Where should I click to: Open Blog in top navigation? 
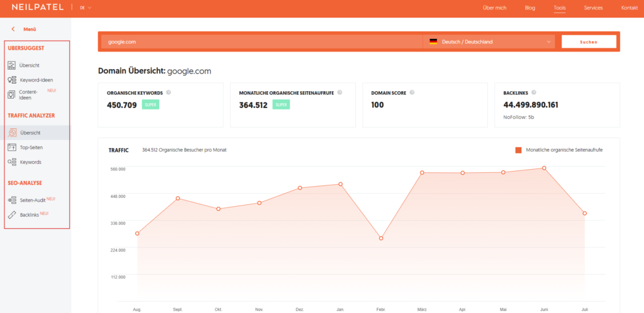coord(530,8)
